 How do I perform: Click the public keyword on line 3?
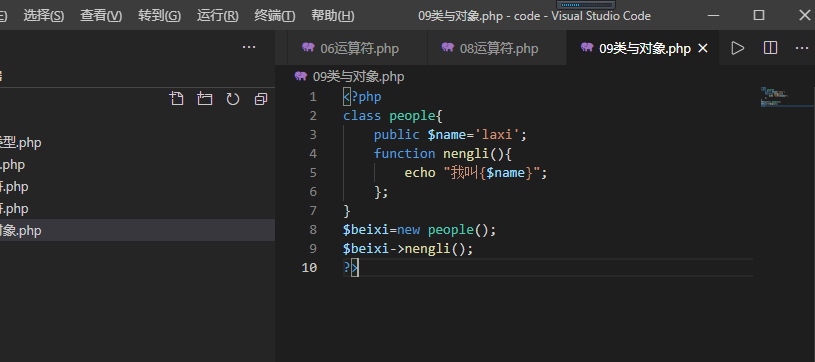point(397,135)
